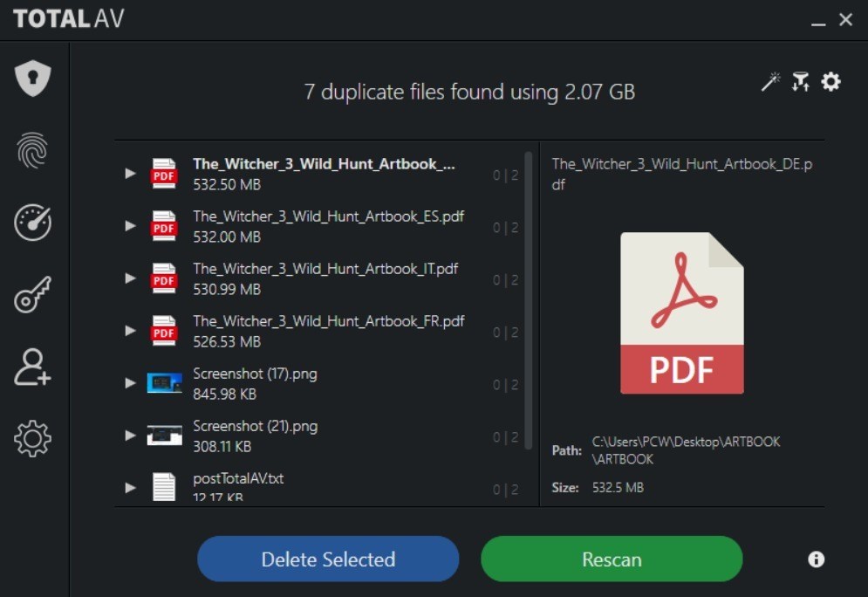Image resolution: width=868 pixels, height=597 pixels.
Task: Select the bold truncated Witcher Artbook file name
Action: tap(324, 164)
